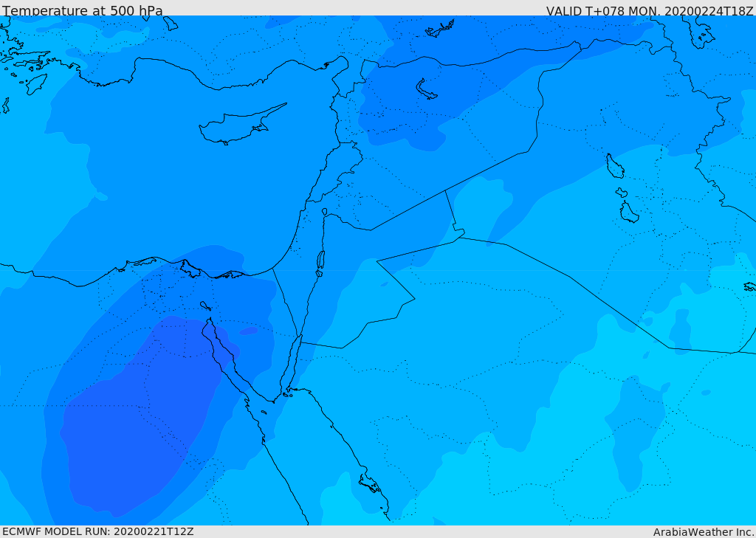Screen dimensions: 756x538
Task: Click the 'ArabiaWeather Inc' credit text
Action: (x=703, y=532)
